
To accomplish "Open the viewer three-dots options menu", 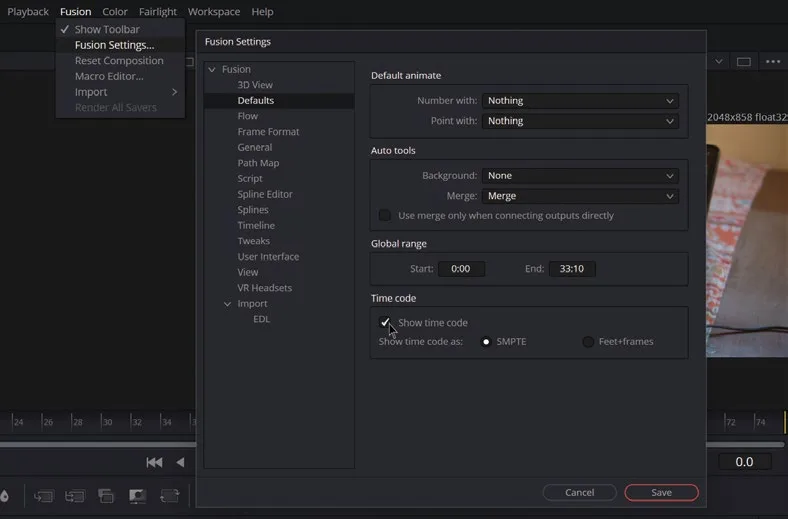I will 773,62.
